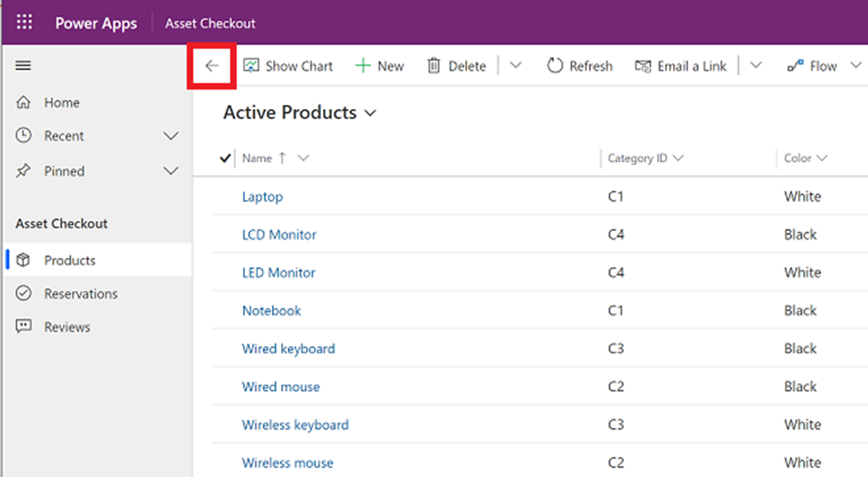868x477 pixels.
Task: Click Email a Link command
Action: (681, 66)
